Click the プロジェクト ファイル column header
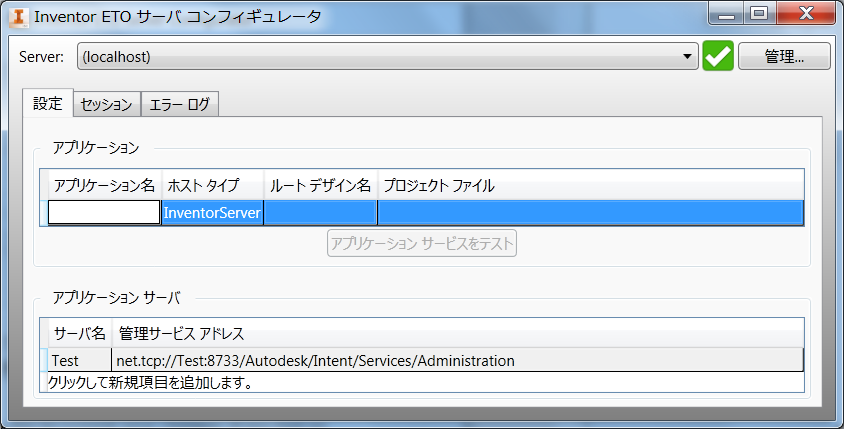The image size is (844, 429). pyautogui.click(x=590, y=185)
